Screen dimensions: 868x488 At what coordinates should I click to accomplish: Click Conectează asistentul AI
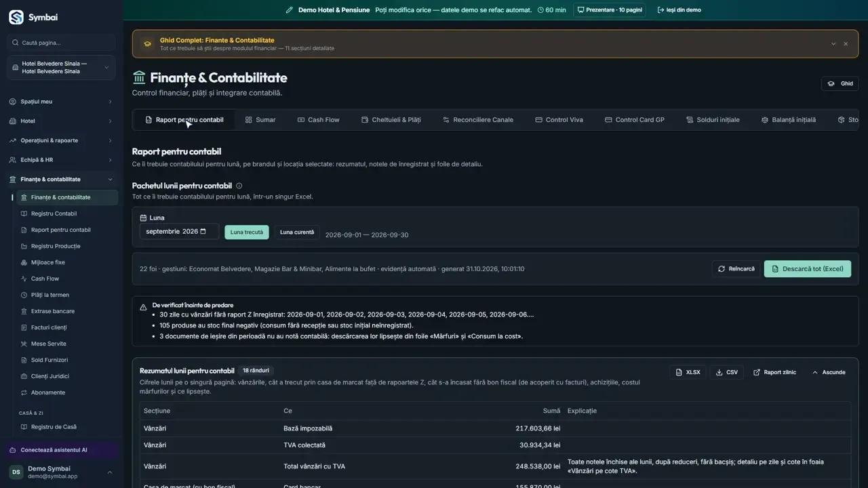(x=62, y=450)
